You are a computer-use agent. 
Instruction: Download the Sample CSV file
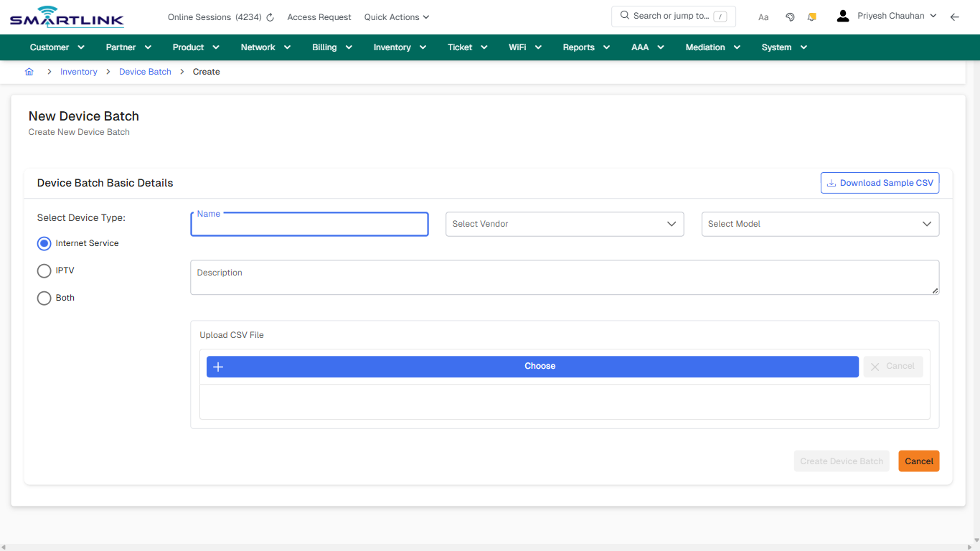(x=880, y=182)
